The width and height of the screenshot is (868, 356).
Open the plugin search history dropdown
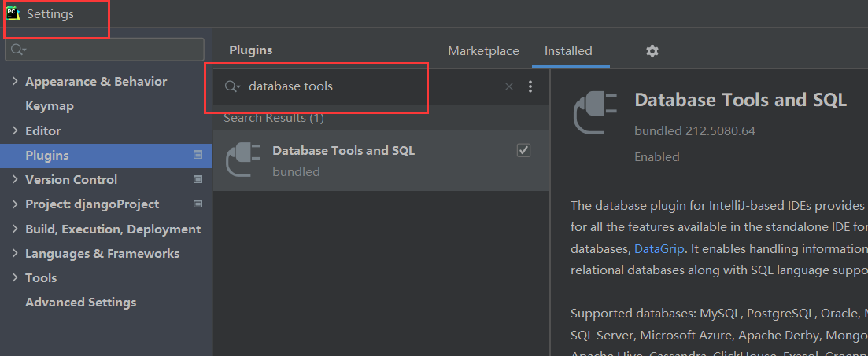pyautogui.click(x=232, y=86)
